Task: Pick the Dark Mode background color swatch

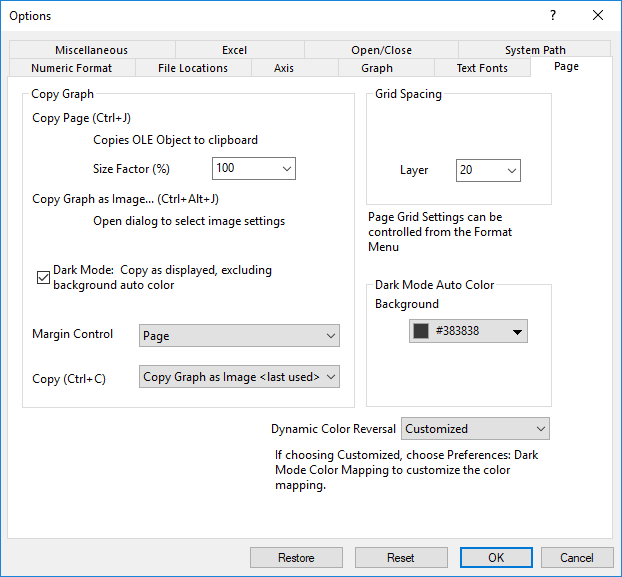Action: click(x=468, y=331)
